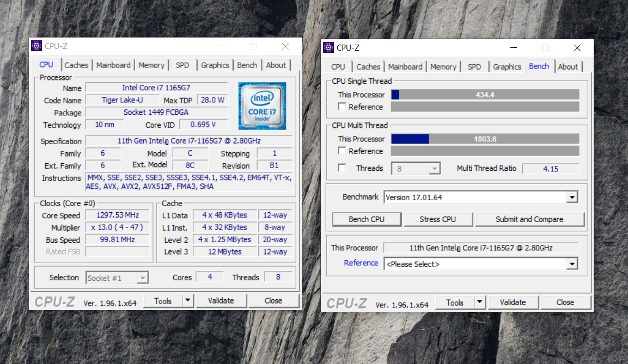The image size is (628, 364).
Task: Click the Multi Thread Ratio value 4.15
Action: (551, 169)
